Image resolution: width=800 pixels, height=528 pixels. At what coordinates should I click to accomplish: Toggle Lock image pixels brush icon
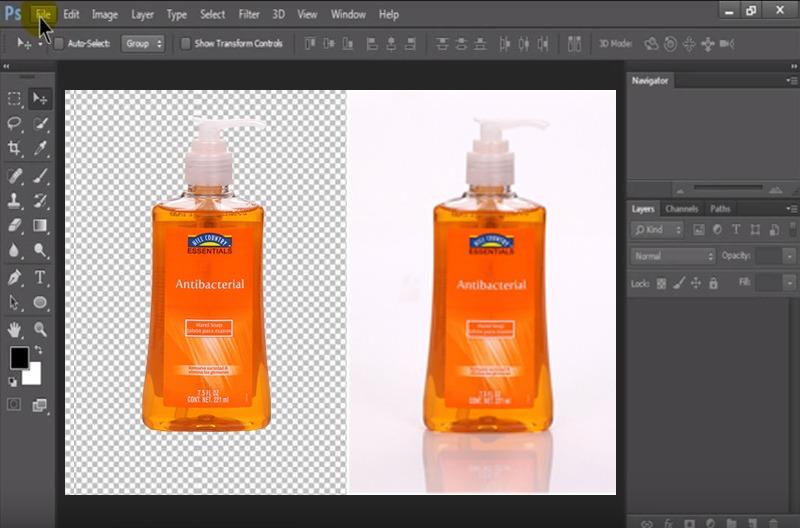coord(679,283)
